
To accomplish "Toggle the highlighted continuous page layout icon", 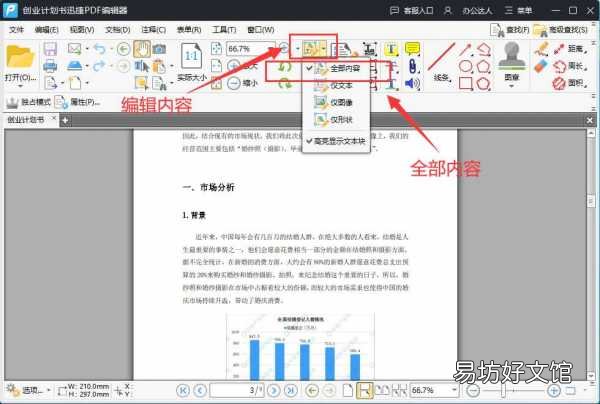I will [364, 390].
